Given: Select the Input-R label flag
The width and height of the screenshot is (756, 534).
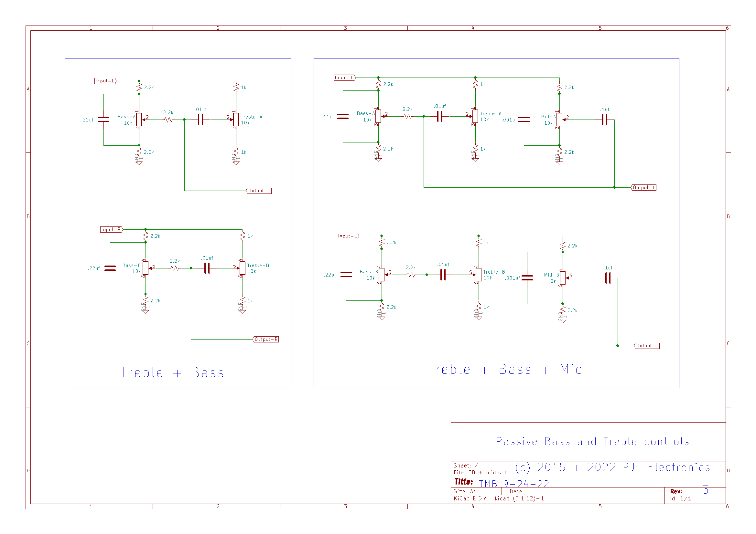Looking at the screenshot, I should tap(111, 230).
